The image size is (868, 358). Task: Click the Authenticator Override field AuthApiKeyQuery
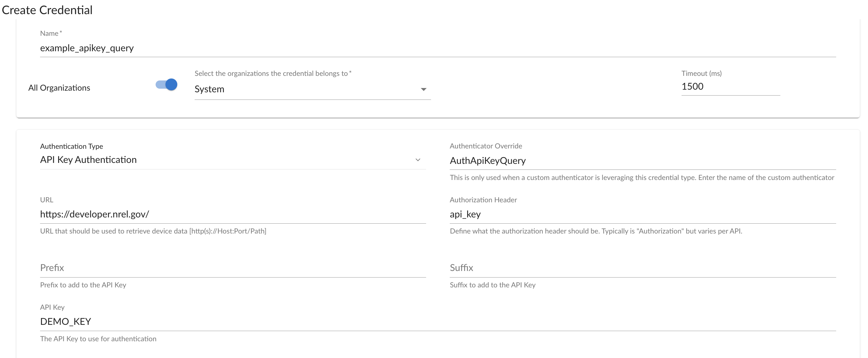(x=642, y=161)
